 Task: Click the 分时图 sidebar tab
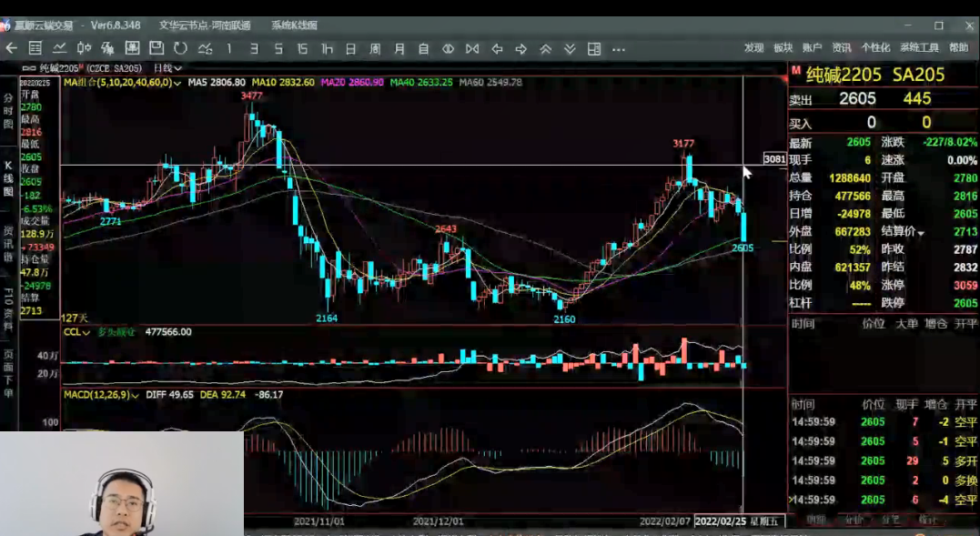8,110
